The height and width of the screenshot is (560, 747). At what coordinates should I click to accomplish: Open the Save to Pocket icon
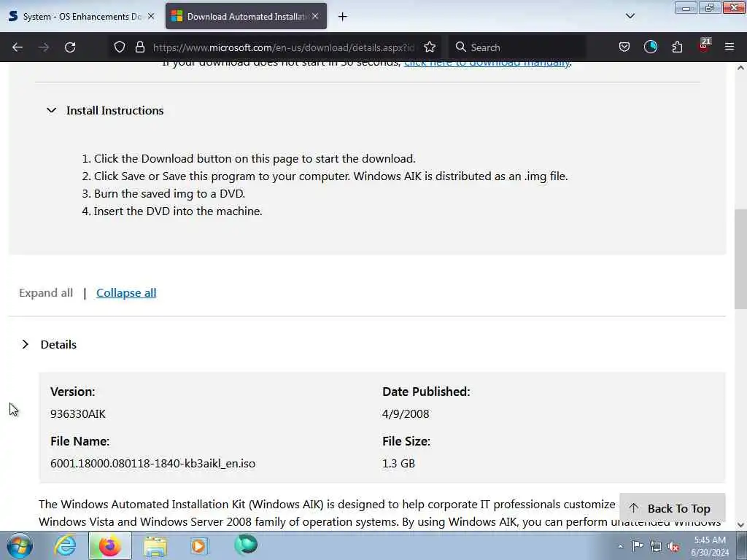point(624,47)
